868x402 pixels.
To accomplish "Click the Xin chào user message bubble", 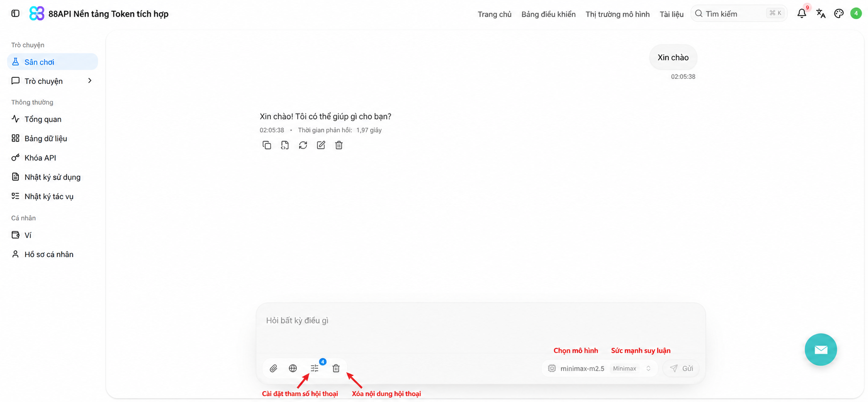I will pyautogui.click(x=673, y=57).
